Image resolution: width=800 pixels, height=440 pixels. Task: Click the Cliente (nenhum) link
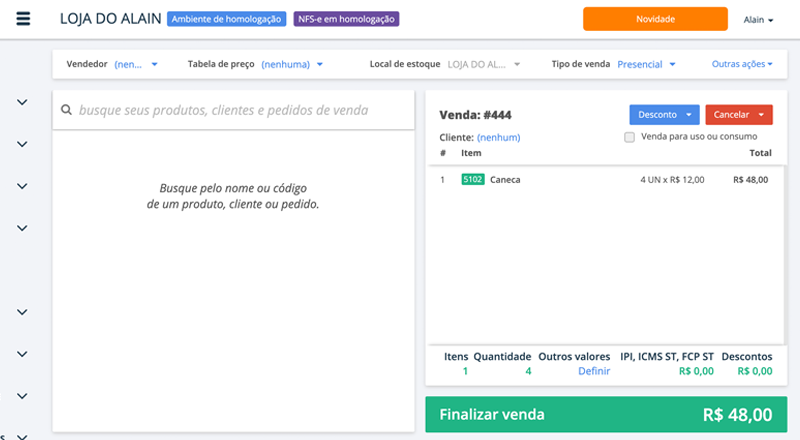point(498,137)
